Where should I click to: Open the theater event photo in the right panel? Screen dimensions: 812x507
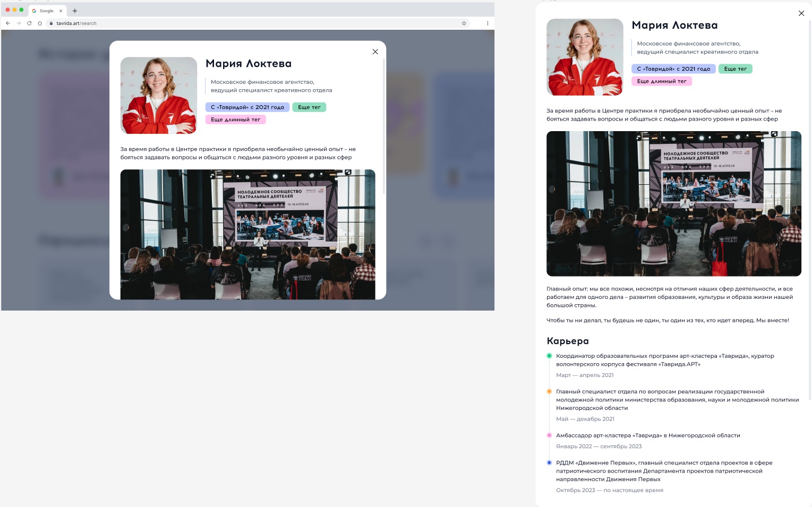[673, 203]
